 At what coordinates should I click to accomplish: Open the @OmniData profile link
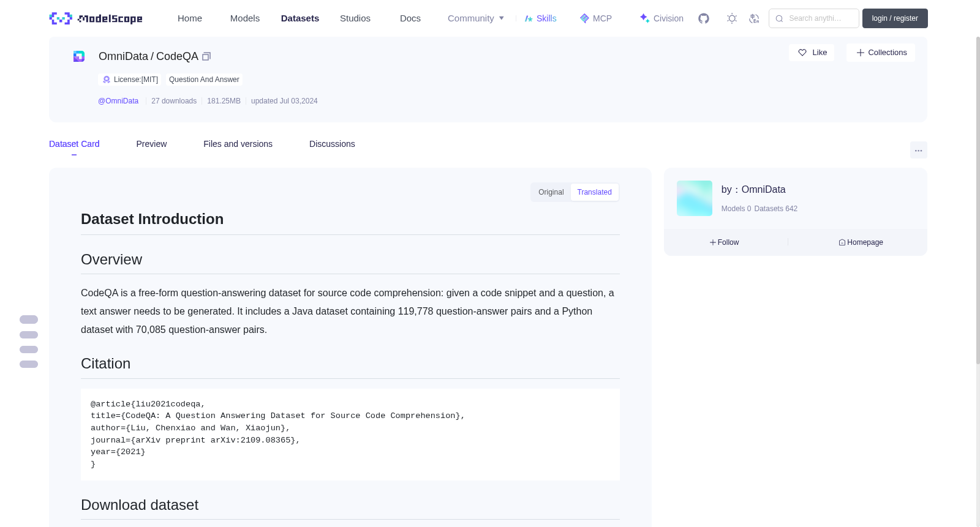118,101
